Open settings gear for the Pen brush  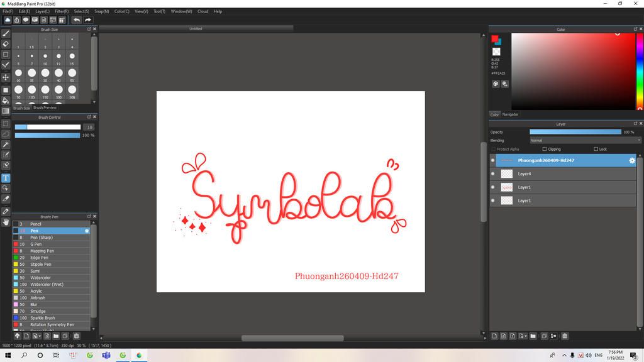pos(87,231)
